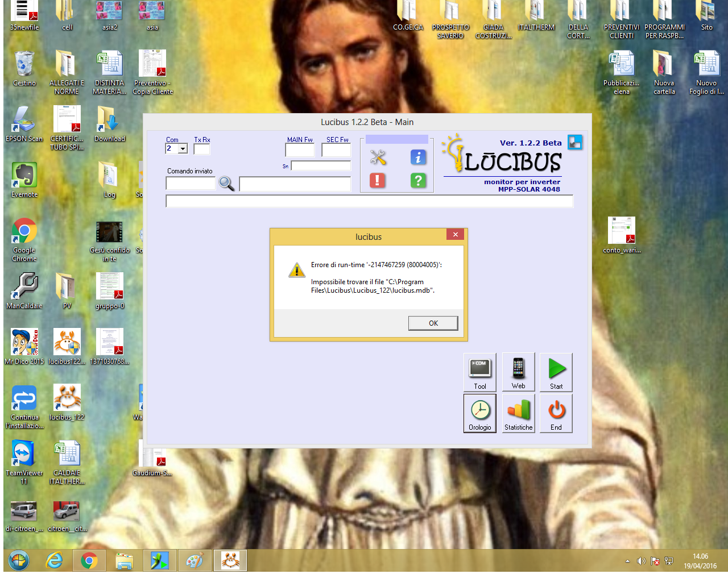The image size is (728, 582).
Task: Open the Tool COM button
Action: (480, 372)
